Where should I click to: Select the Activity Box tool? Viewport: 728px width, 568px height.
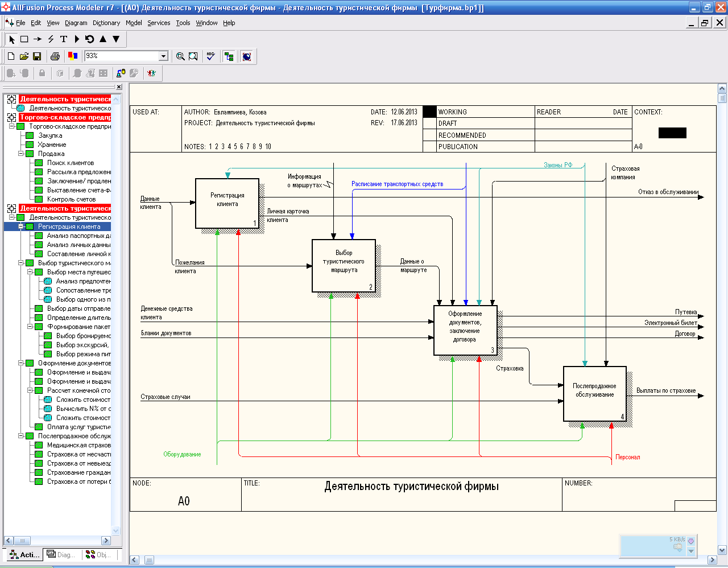24,39
